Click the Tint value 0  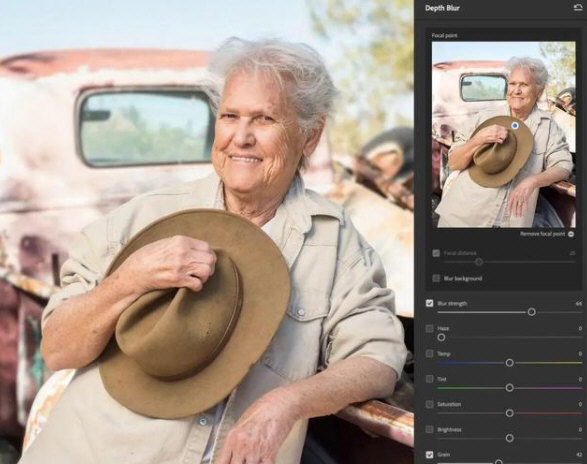(x=580, y=379)
